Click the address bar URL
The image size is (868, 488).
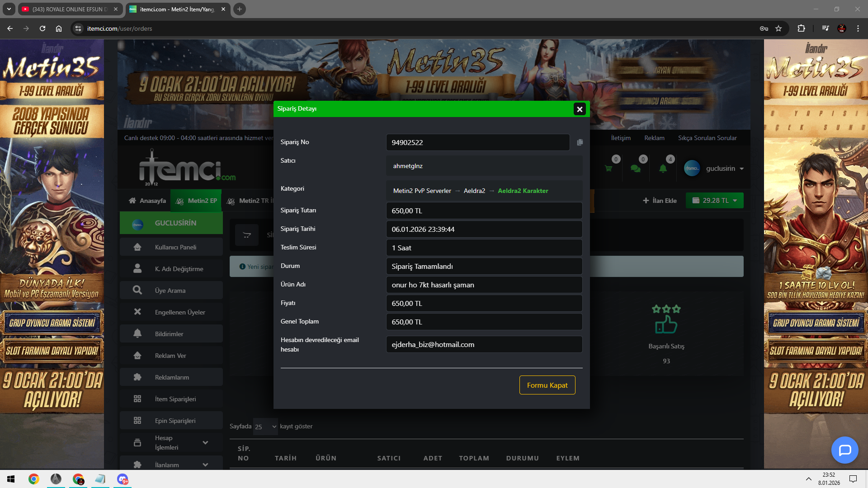(x=120, y=28)
